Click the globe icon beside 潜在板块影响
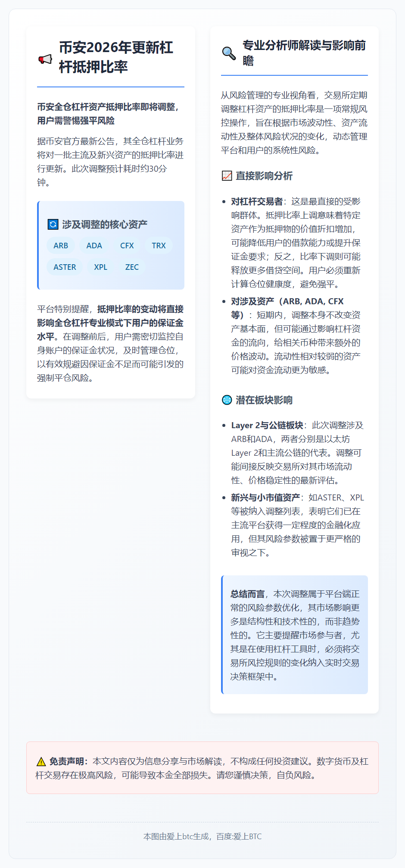The width and height of the screenshot is (405, 868). pos(227,400)
